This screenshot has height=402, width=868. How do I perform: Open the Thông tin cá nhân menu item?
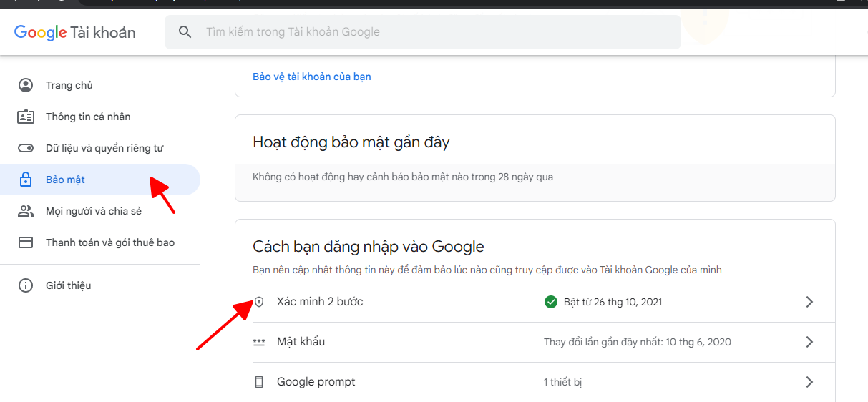(x=88, y=117)
